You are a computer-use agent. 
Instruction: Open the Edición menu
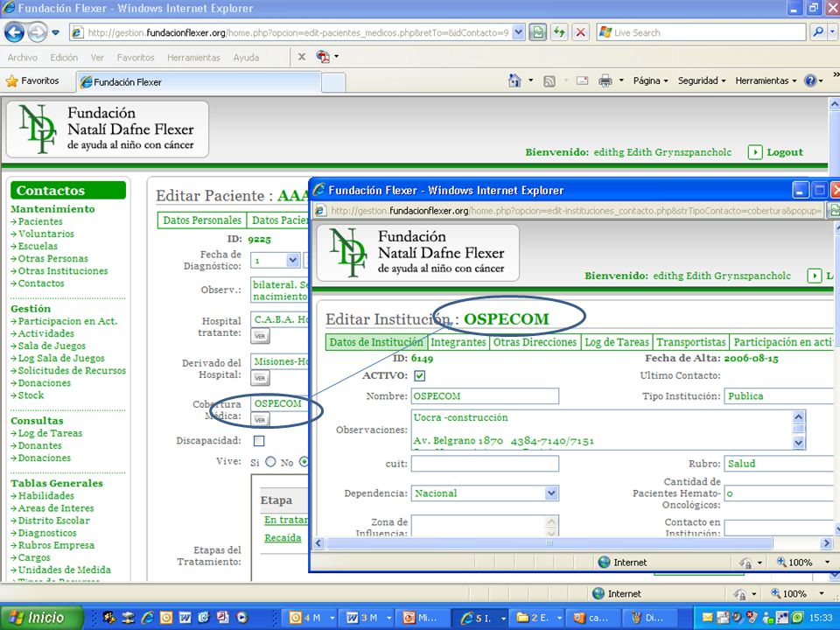[64, 58]
